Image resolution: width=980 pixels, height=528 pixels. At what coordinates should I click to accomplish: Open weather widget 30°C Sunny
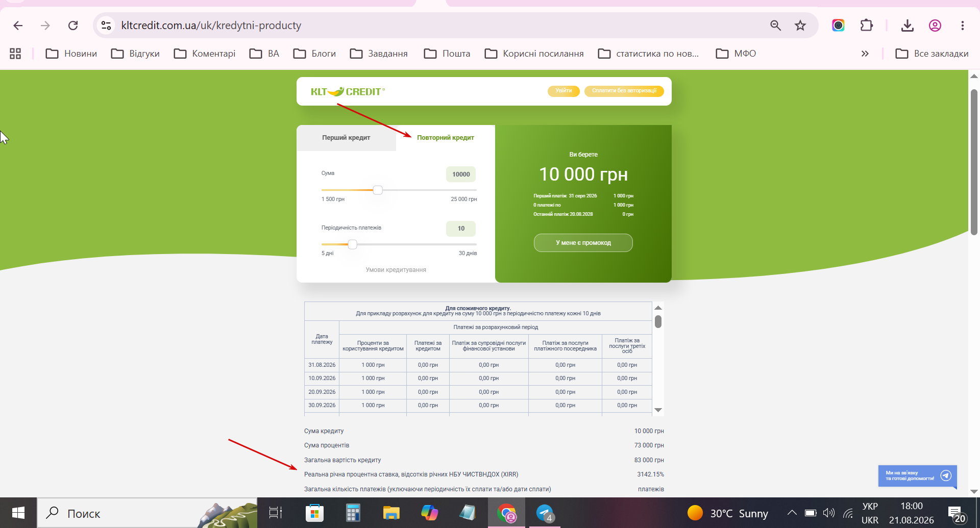point(727,513)
